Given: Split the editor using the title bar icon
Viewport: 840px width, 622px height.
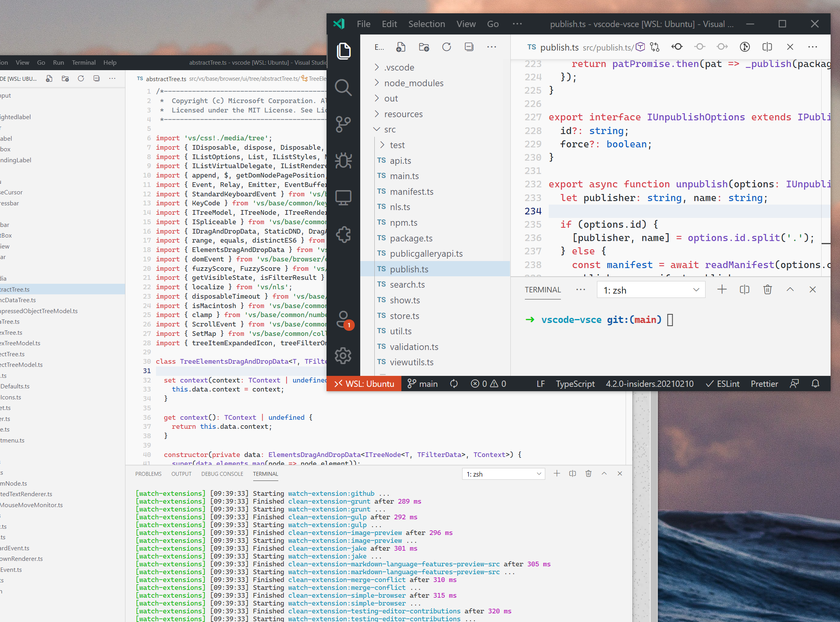Looking at the screenshot, I should 767,47.
